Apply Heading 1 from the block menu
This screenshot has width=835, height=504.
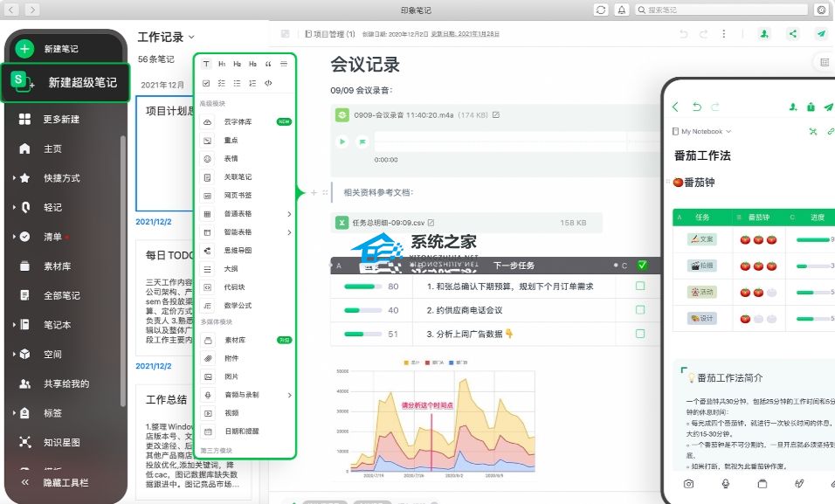tap(222, 64)
